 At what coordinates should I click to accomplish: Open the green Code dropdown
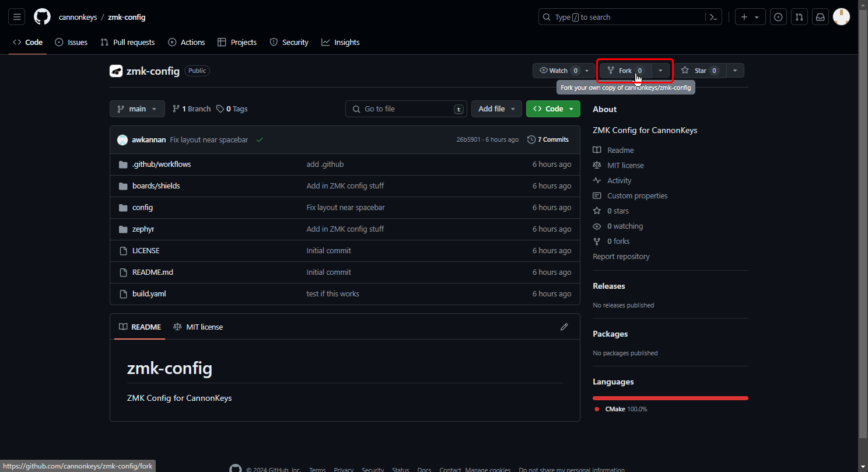[554, 109]
